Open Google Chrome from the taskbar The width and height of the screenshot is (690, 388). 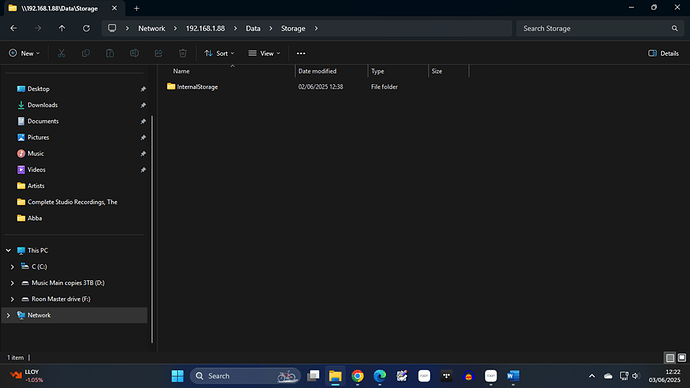(x=357, y=376)
